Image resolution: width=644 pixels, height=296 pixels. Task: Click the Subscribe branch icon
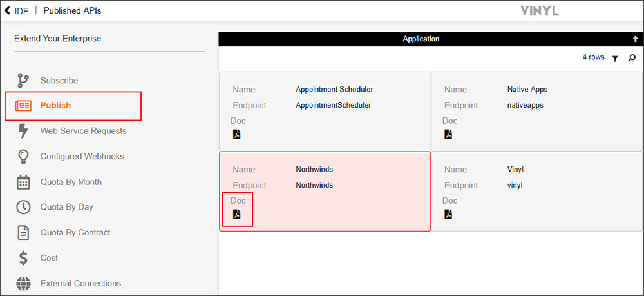coord(23,81)
